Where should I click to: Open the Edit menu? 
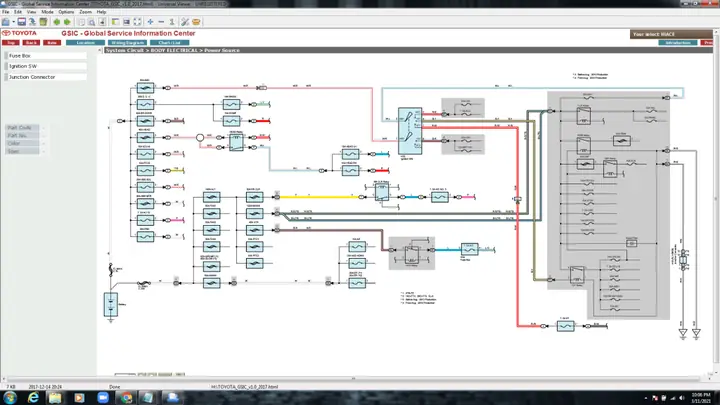point(17,12)
